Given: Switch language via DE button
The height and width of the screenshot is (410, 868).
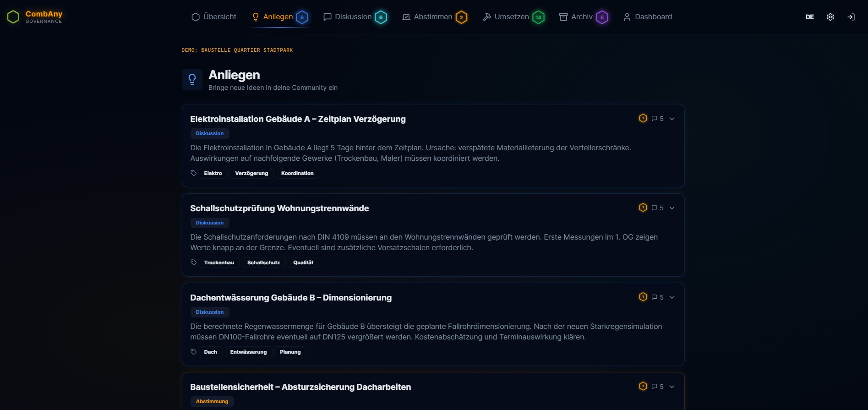Looking at the screenshot, I should point(810,17).
